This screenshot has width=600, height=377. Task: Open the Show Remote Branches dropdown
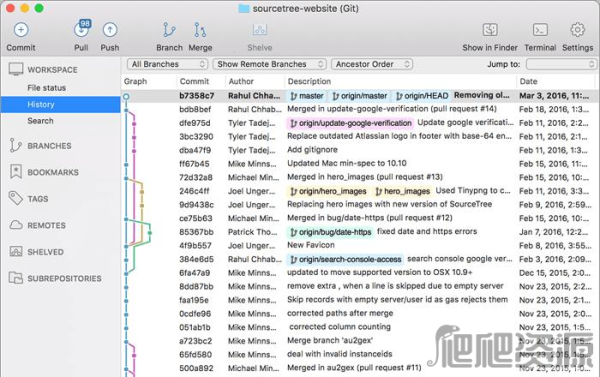[270, 64]
